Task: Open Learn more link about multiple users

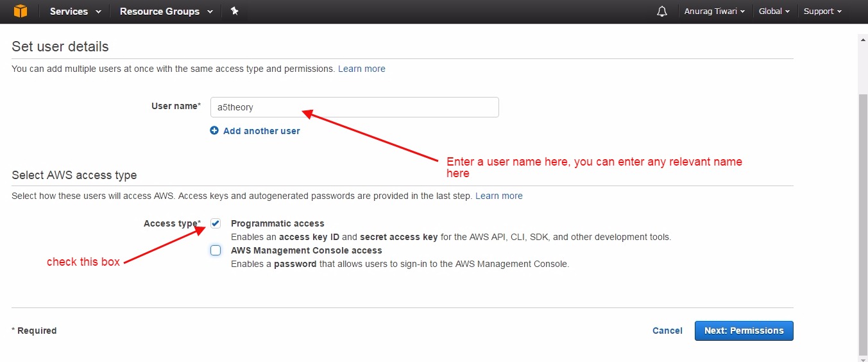Action: (362, 69)
